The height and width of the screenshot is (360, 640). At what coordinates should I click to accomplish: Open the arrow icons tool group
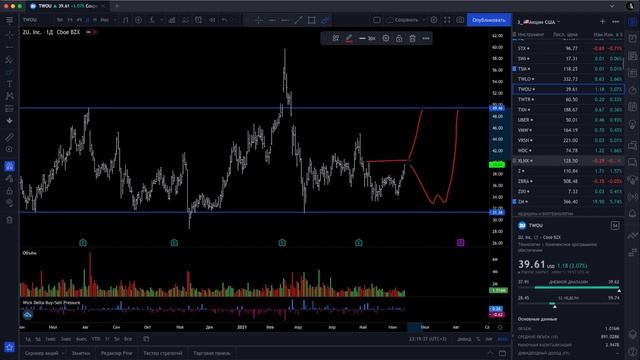(x=9, y=121)
